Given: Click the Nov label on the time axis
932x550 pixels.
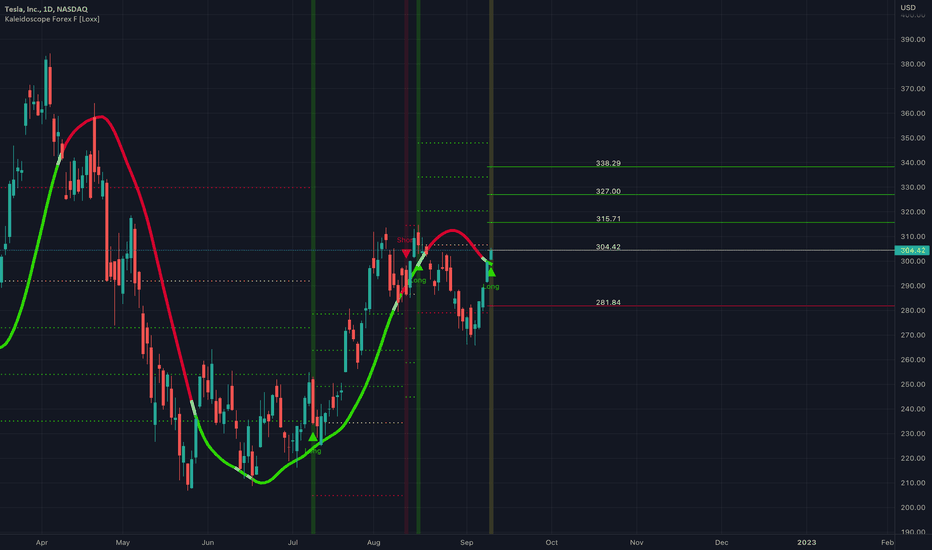Looking at the screenshot, I should point(637,542).
